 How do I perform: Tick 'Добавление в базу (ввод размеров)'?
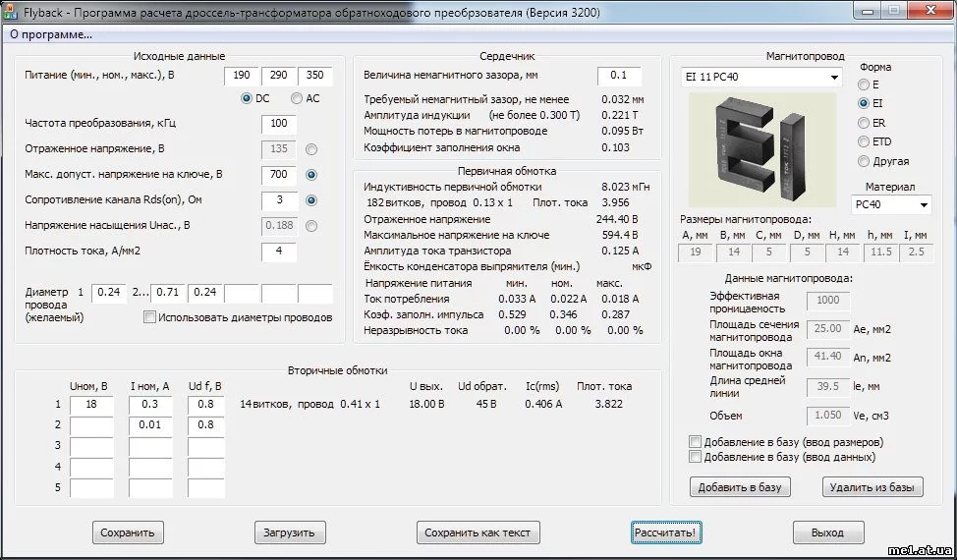click(696, 441)
